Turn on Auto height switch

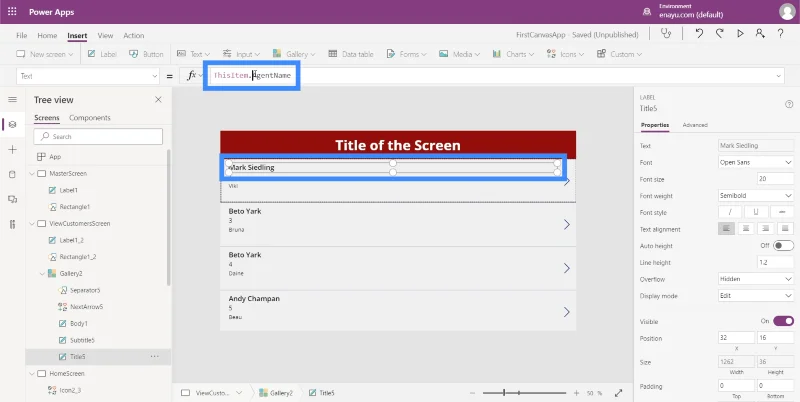(x=783, y=245)
